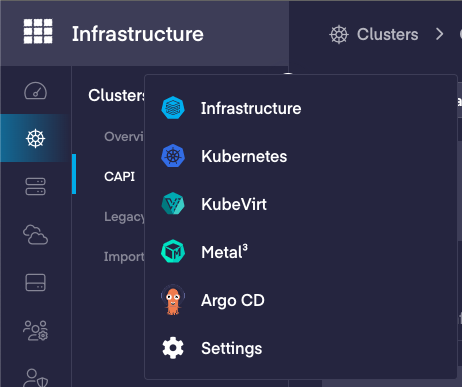Open the dashboard gauge sidebar icon
462x387 pixels.
point(35,91)
